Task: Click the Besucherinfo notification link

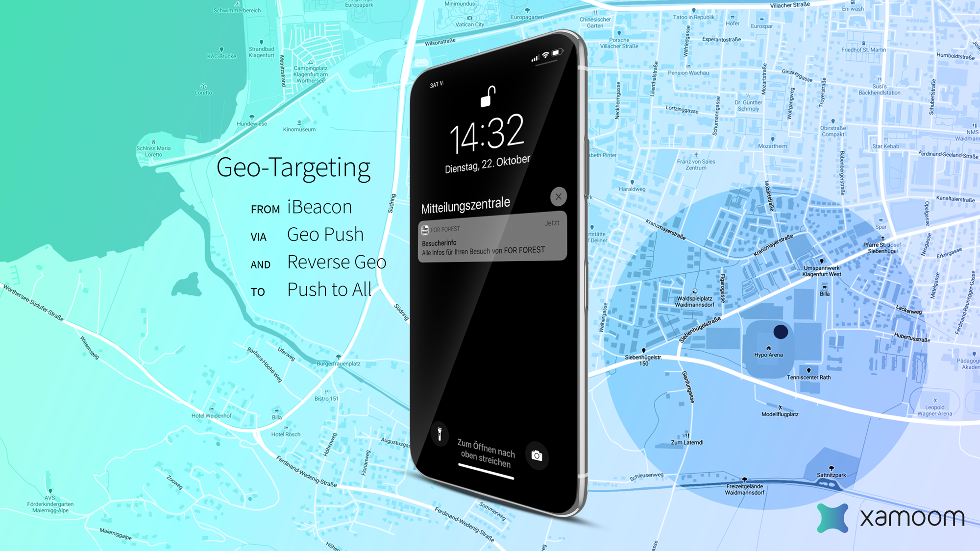Action: [x=490, y=241]
